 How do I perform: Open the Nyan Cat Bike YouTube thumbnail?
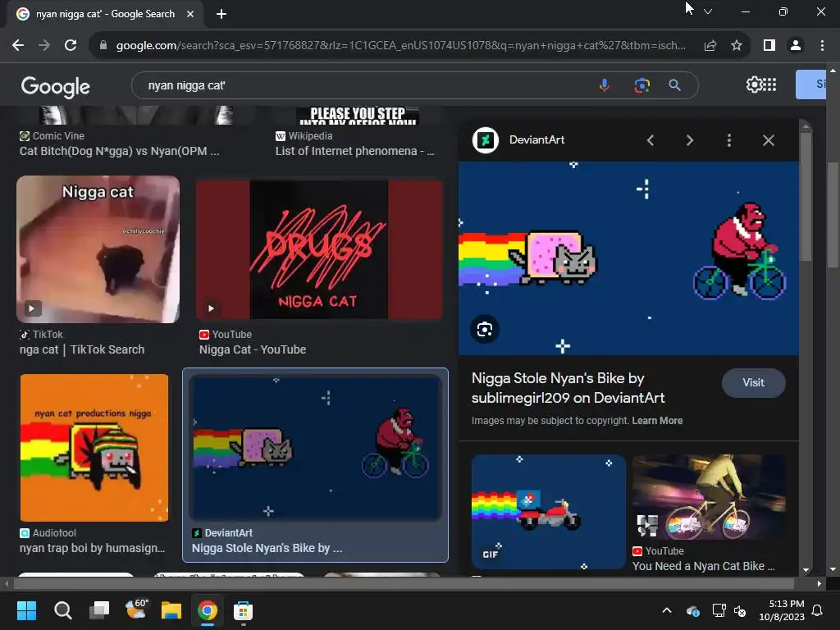(709, 497)
